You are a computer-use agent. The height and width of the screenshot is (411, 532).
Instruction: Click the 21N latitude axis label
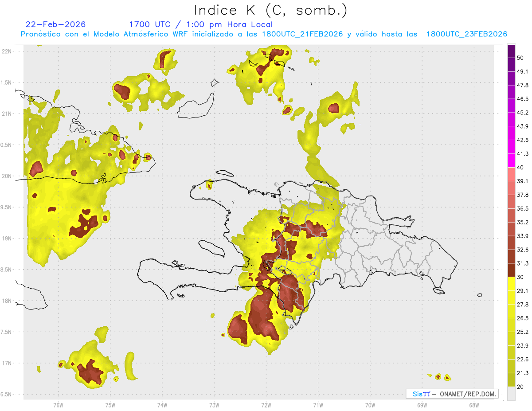click(x=7, y=114)
